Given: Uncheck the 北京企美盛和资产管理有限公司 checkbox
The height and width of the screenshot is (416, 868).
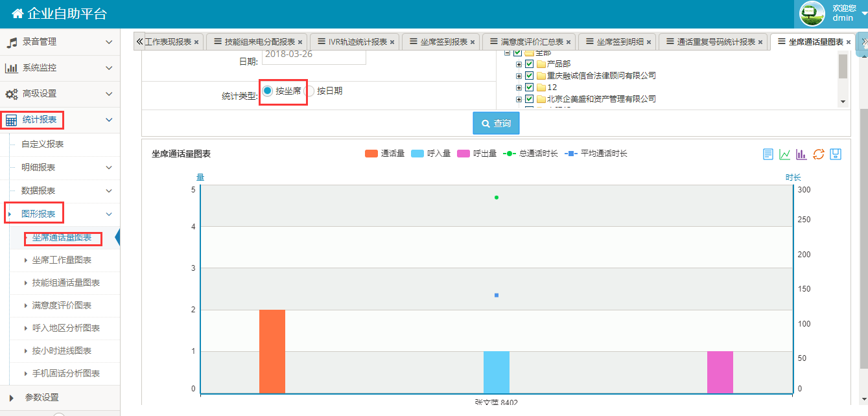Looking at the screenshot, I should click(529, 99).
